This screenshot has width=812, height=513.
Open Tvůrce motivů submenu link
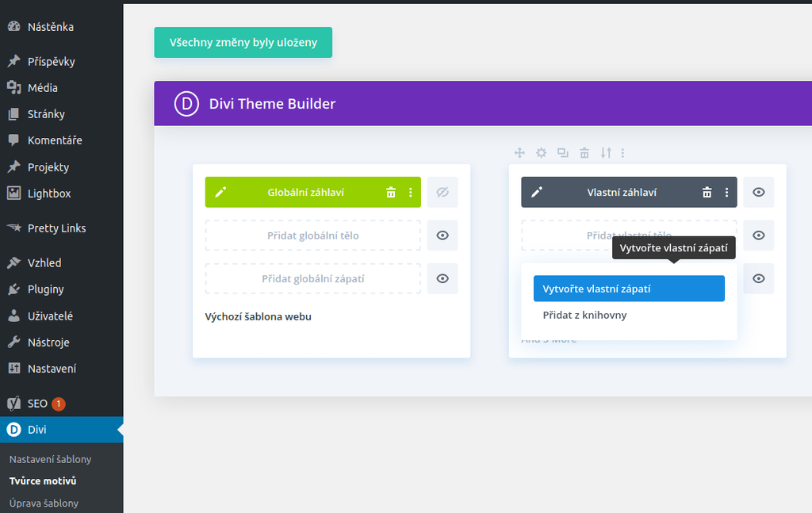43,481
